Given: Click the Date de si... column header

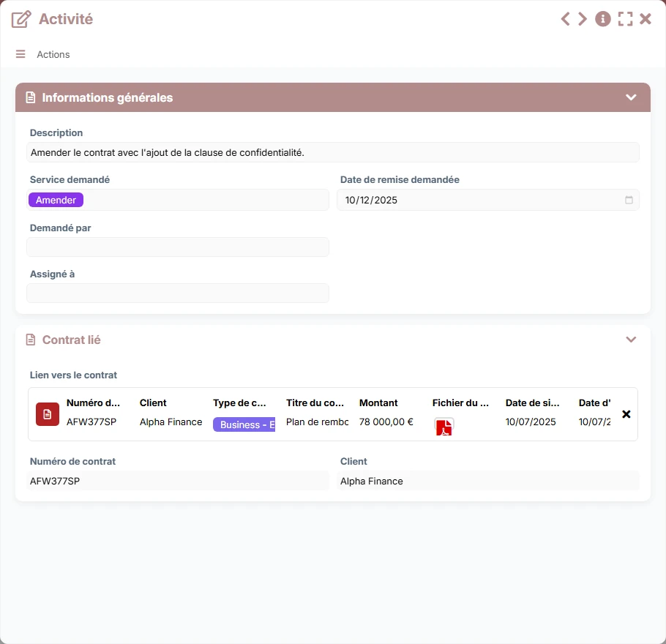Looking at the screenshot, I should (x=532, y=402).
